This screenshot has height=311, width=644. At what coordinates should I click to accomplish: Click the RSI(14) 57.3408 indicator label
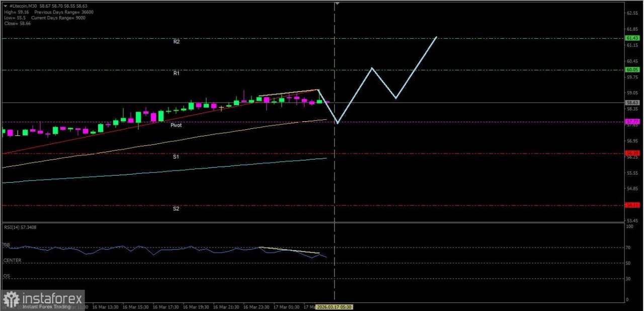tap(20, 227)
